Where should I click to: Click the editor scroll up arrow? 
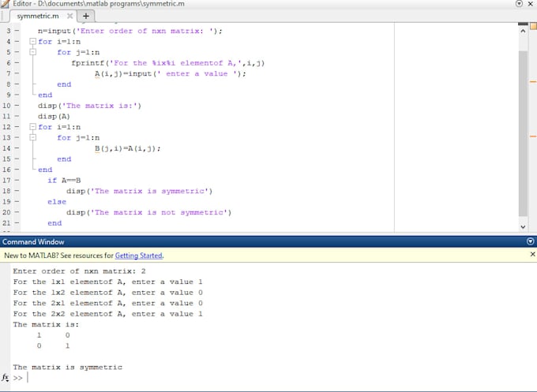[523, 31]
